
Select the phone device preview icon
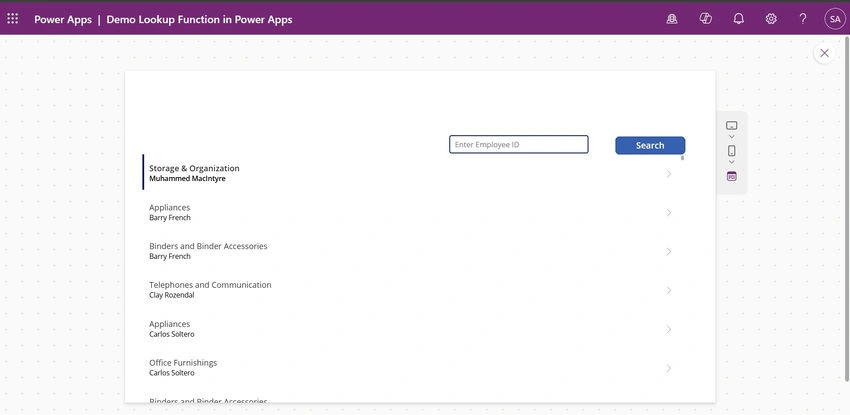731,151
